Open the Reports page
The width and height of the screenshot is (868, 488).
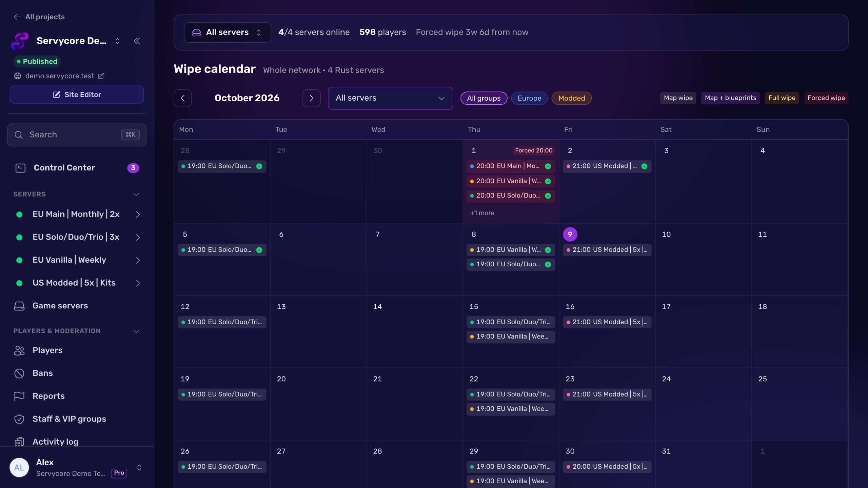pos(77,396)
